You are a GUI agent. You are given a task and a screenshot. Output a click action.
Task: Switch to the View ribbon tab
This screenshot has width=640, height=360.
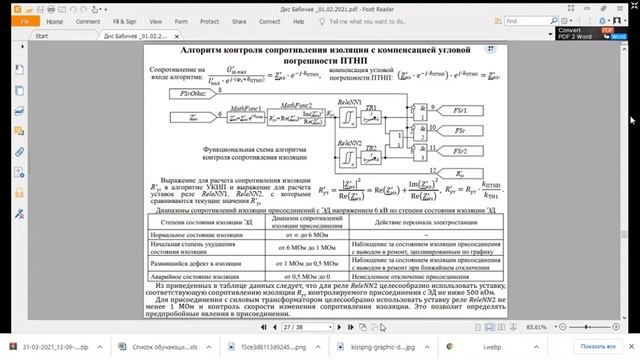tap(156, 22)
